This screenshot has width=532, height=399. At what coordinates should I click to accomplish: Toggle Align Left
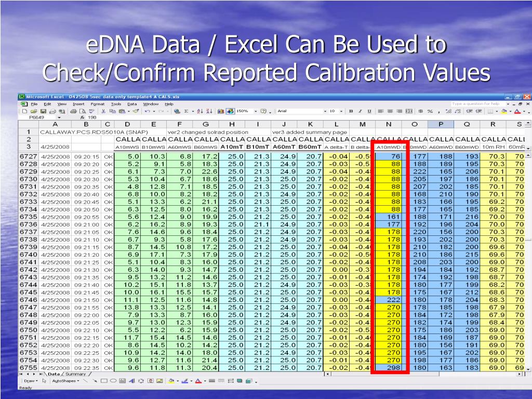click(x=381, y=111)
